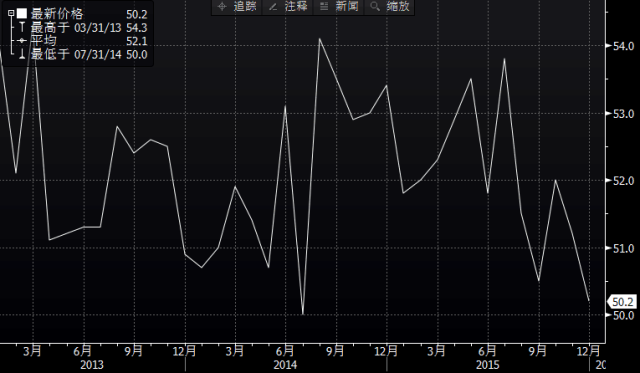Viewport: 640px width, 373px height.
Task: Click the 52.0 label on the price axis
Action: [x=623, y=180]
